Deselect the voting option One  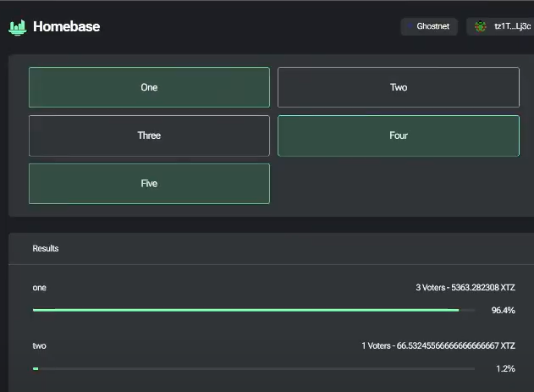pos(149,87)
